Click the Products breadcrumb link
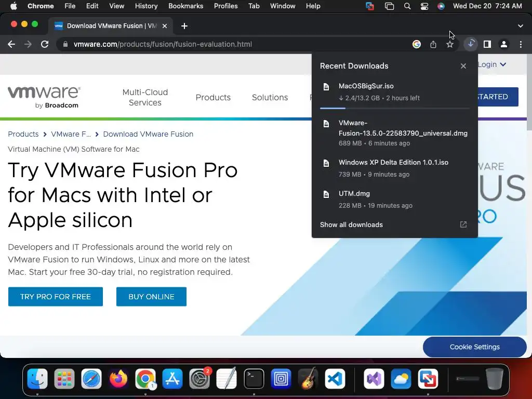This screenshot has height=399, width=532. pyautogui.click(x=23, y=134)
